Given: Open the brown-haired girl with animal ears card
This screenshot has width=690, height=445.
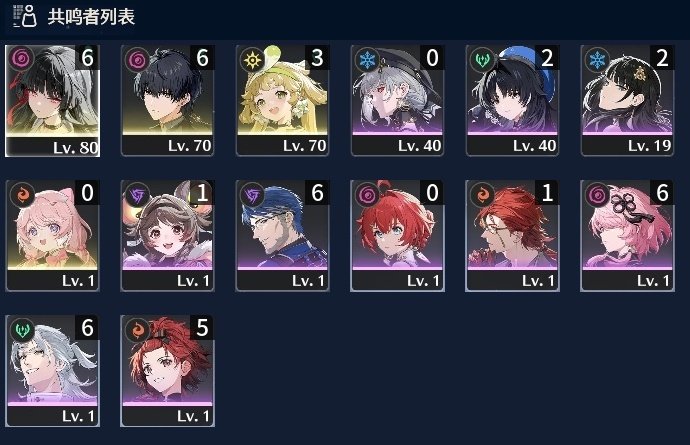Looking at the screenshot, I should tap(168, 236).
